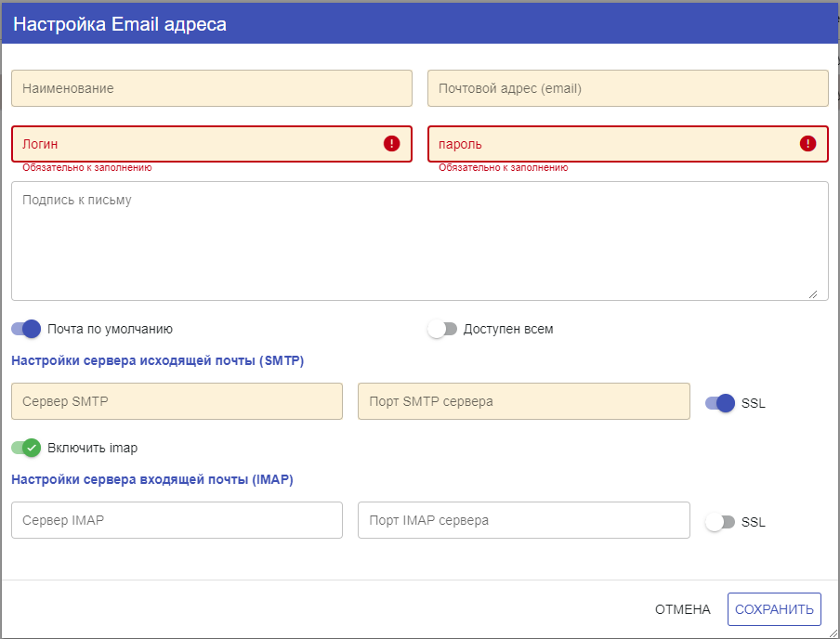The image size is (840, 639).
Task: Select the Сервер IMAP input
Action: pyautogui.click(x=177, y=520)
